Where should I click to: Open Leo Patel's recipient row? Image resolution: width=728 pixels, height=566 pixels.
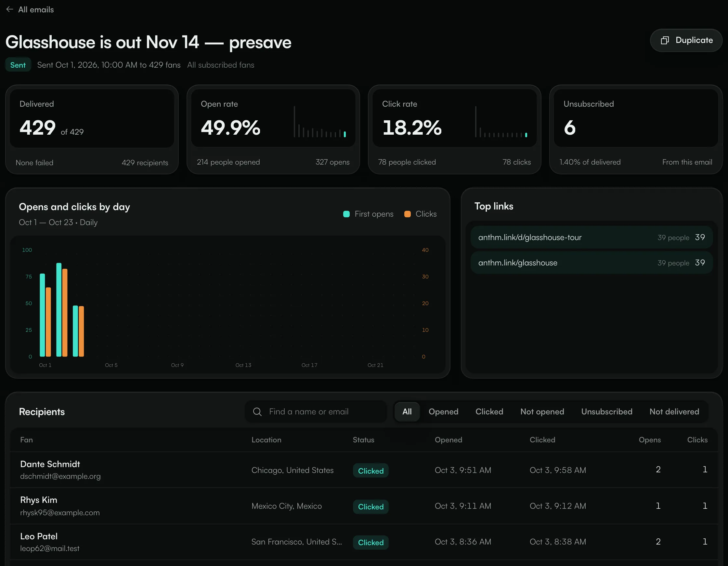coord(364,542)
